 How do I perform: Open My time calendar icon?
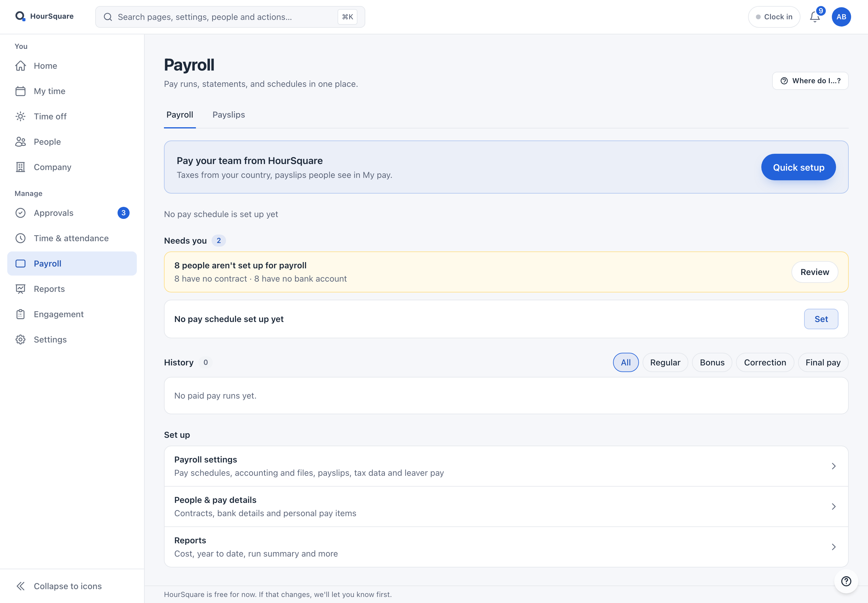click(x=20, y=91)
